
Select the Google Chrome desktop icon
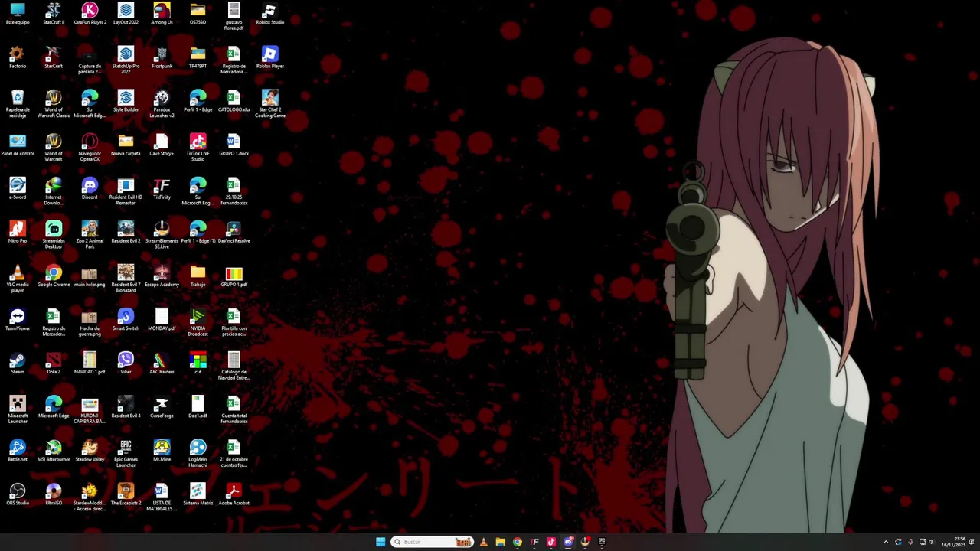point(54,275)
